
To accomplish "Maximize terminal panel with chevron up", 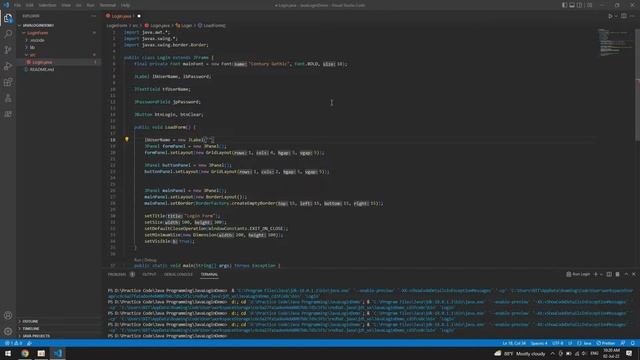I will click(x=626, y=274).
